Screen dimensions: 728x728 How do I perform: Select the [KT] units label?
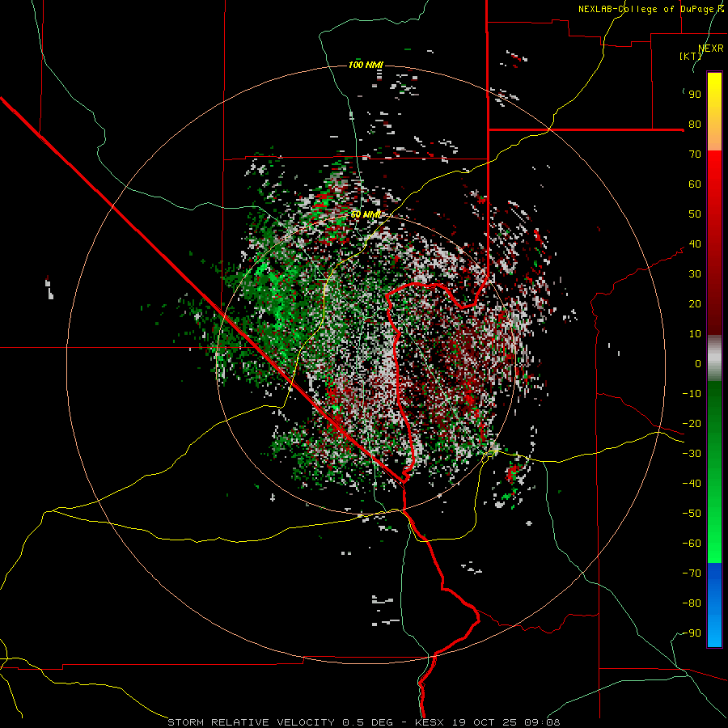691,56
